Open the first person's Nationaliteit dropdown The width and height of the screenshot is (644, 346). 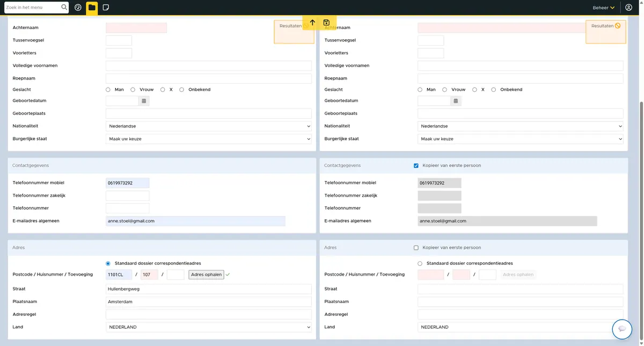pyautogui.click(x=209, y=126)
